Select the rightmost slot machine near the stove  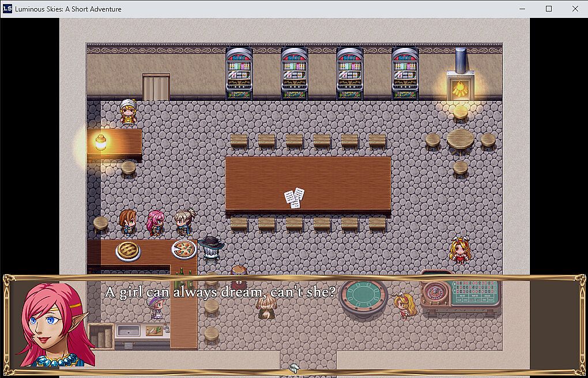tap(405, 73)
